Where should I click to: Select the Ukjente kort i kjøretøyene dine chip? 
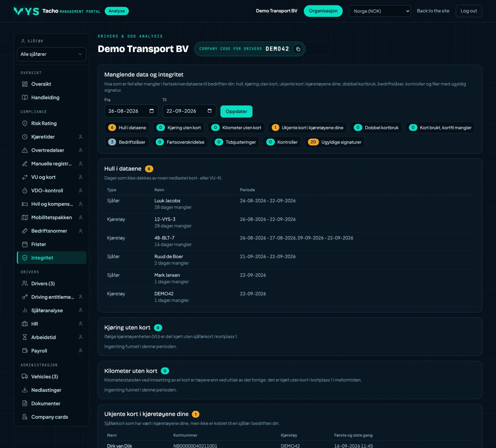pyautogui.click(x=308, y=128)
